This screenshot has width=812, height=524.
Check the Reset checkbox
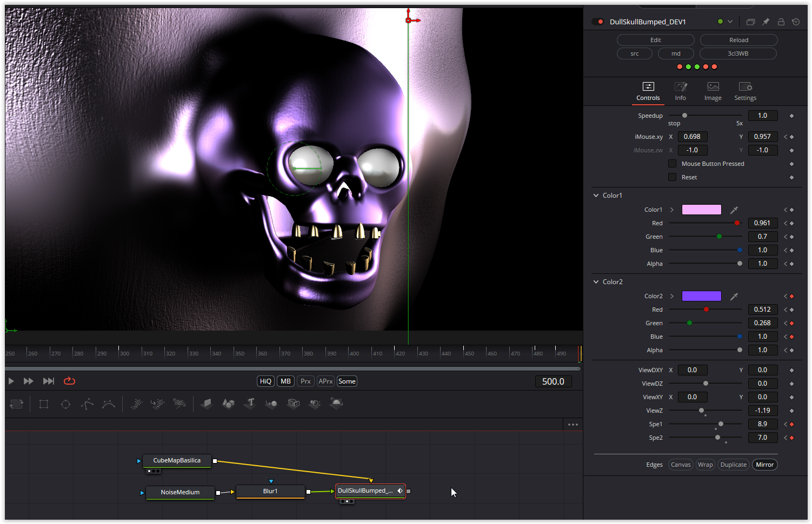(673, 177)
